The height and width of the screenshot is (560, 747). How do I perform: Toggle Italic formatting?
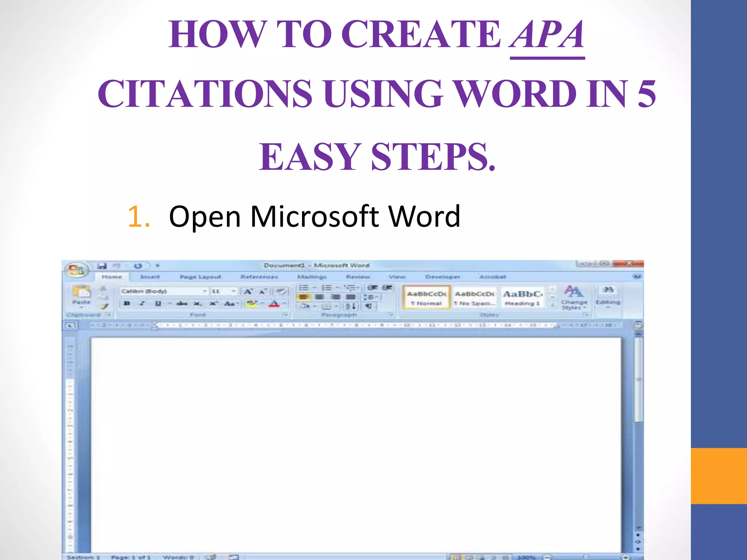(x=142, y=303)
